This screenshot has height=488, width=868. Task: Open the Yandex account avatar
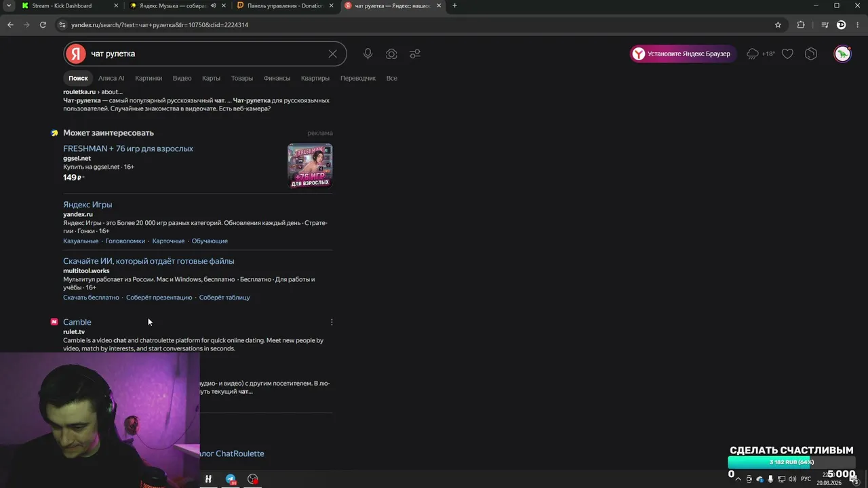[x=842, y=54]
